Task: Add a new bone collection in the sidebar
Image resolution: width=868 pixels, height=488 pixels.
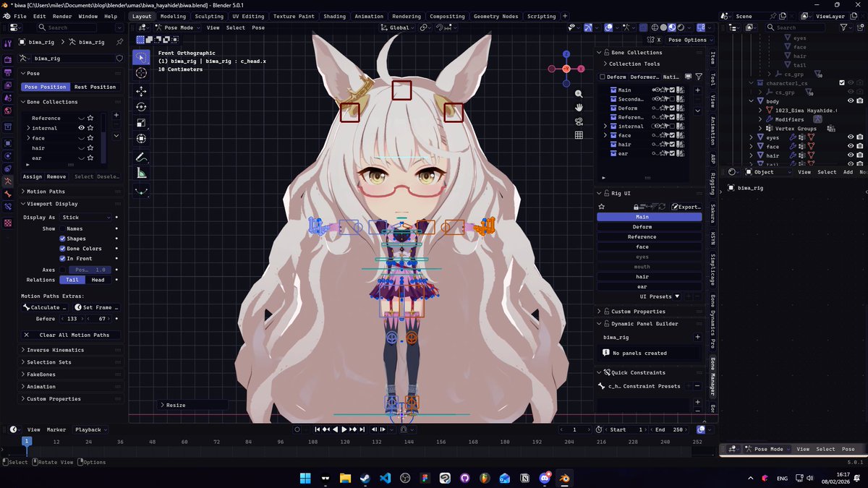Action: pyautogui.click(x=697, y=90)
